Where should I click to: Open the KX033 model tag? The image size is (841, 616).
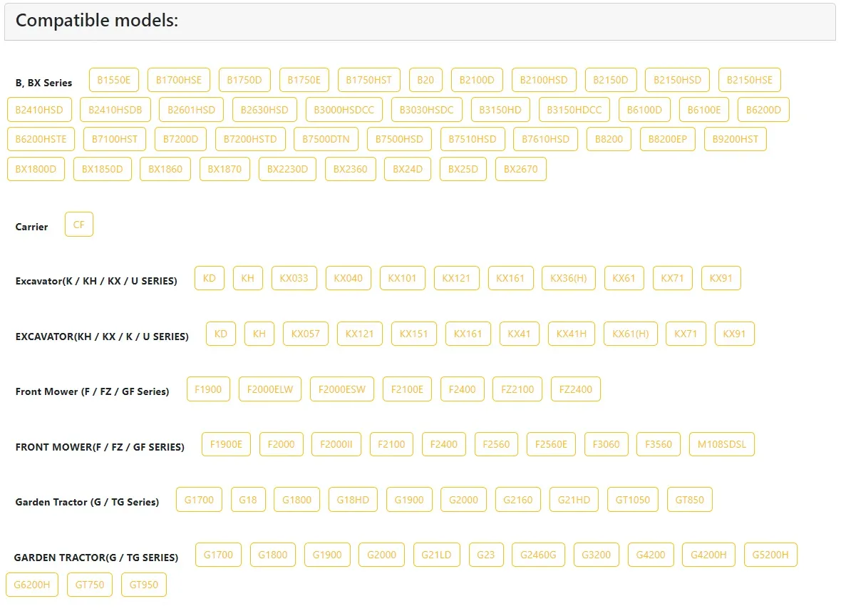[294, 278]
